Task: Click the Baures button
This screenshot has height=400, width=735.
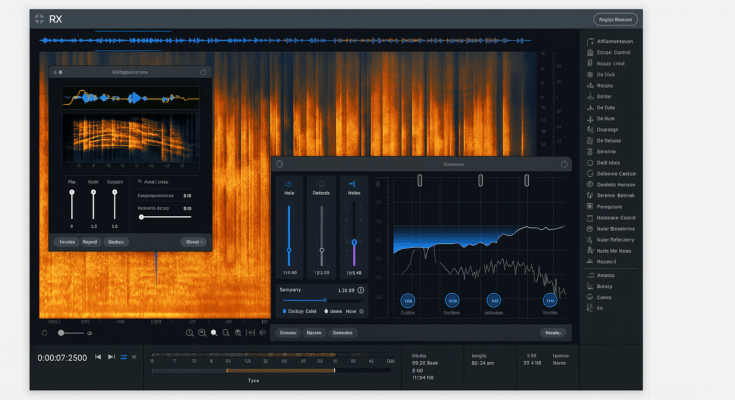Action: 314,333
